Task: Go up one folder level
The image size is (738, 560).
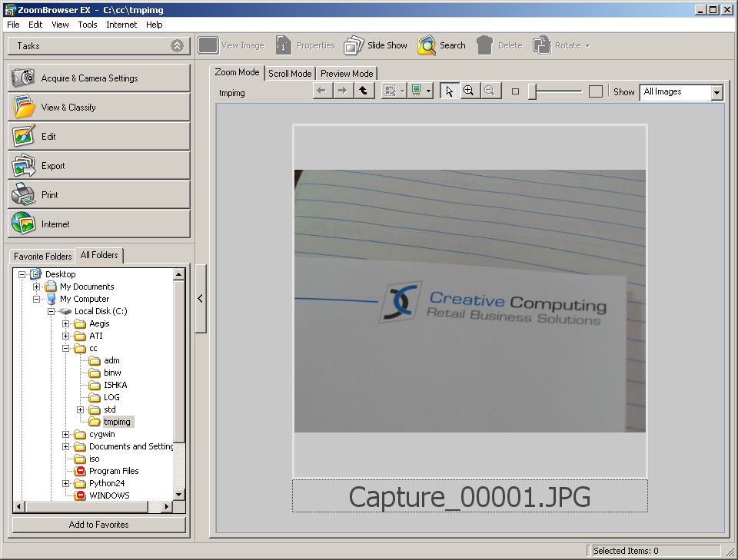Action: (x=364, y=91)
